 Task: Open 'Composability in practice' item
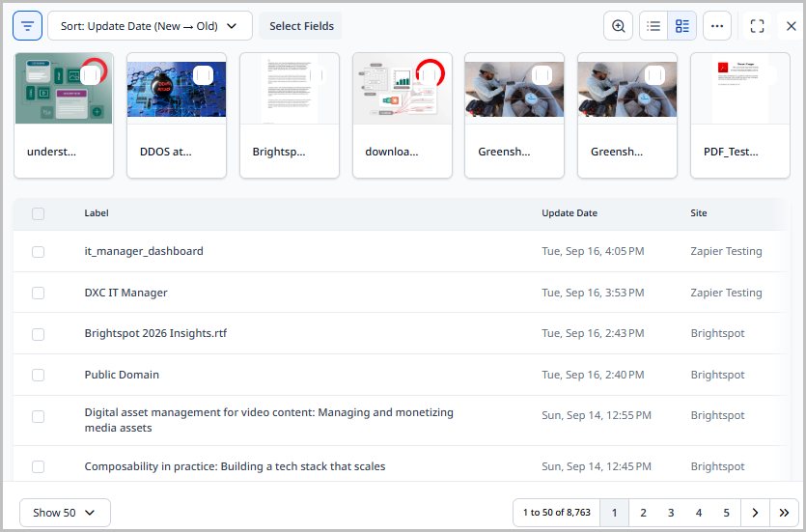(235, 466)
